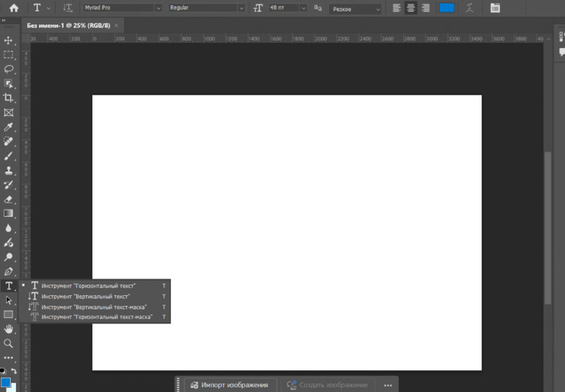Enable left text alignment

pos(396,8)
